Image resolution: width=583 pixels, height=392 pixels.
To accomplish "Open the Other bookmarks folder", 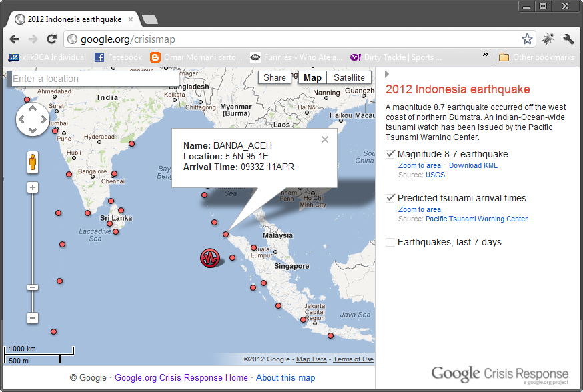I will point(536,57).
